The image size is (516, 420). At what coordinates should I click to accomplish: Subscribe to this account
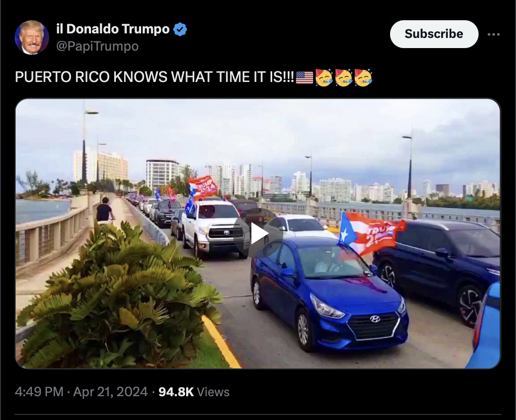tap(434, 34)
